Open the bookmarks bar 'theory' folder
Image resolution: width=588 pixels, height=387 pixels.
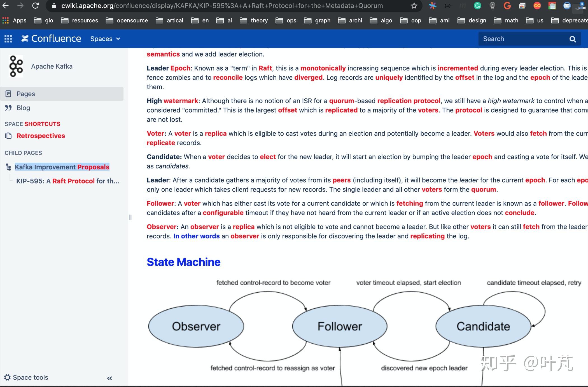259,20
